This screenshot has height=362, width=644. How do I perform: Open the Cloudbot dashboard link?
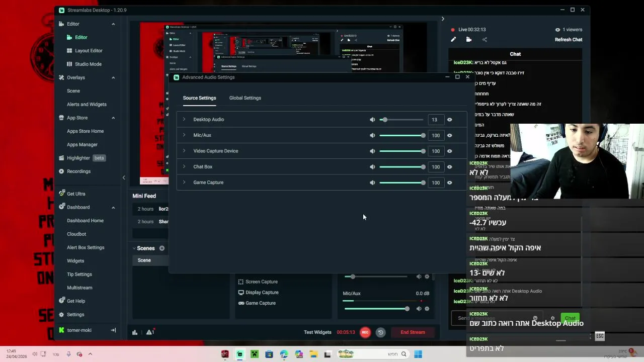tap(76, 234)
